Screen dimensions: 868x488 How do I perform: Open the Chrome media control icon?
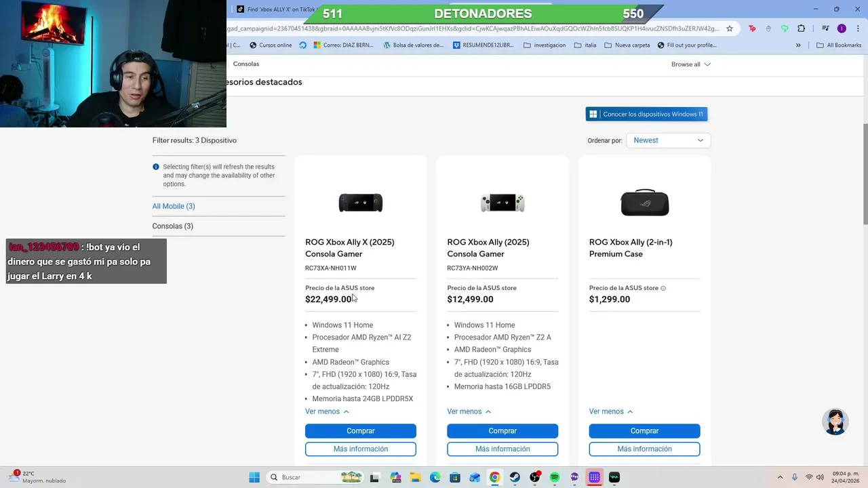pos(825,28)
